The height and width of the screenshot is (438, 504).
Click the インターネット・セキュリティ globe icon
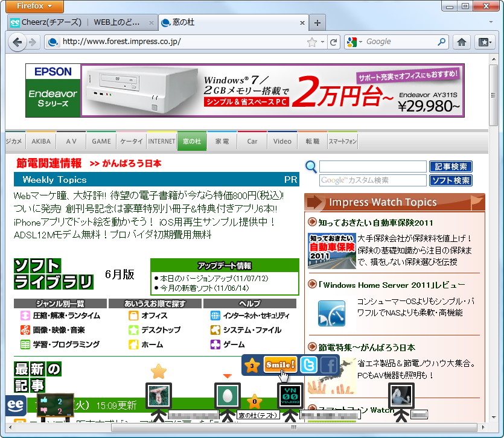click(217, 316)
